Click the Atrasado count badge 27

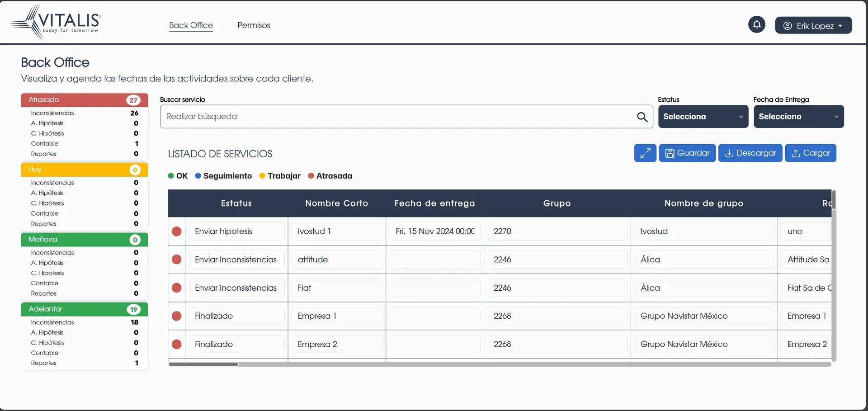[x=133, y=100]
